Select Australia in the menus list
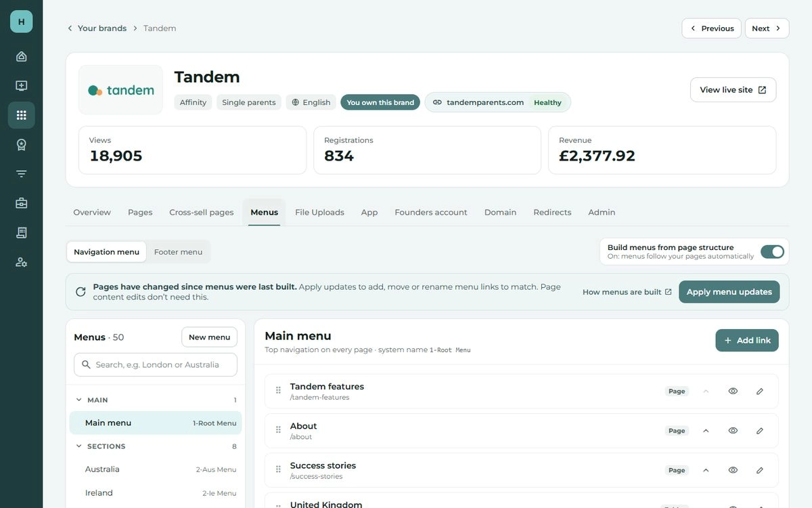812x508 pixels. click(x=156, y=469)
